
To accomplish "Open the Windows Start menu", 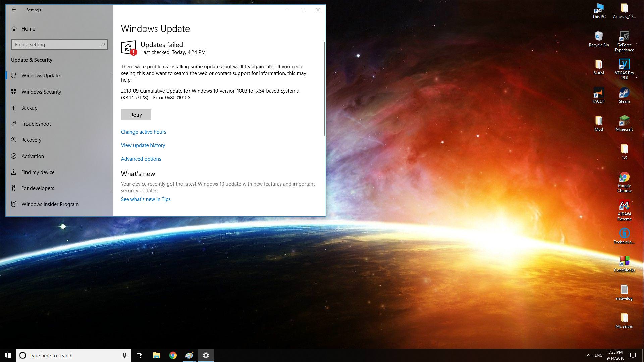I will click(8, 355).
